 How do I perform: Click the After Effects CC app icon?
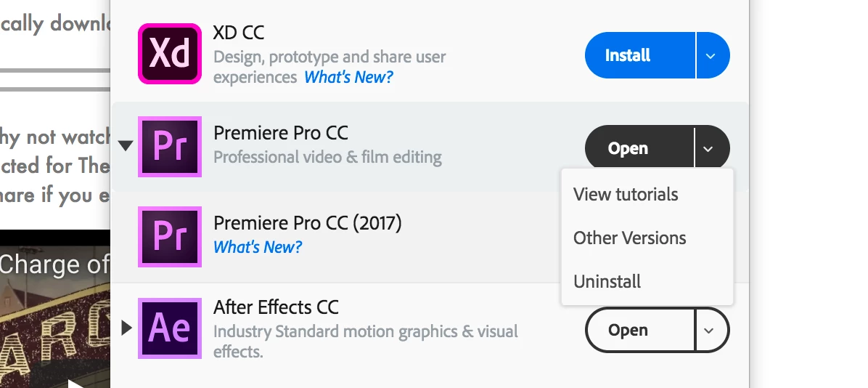coord(169,328)
